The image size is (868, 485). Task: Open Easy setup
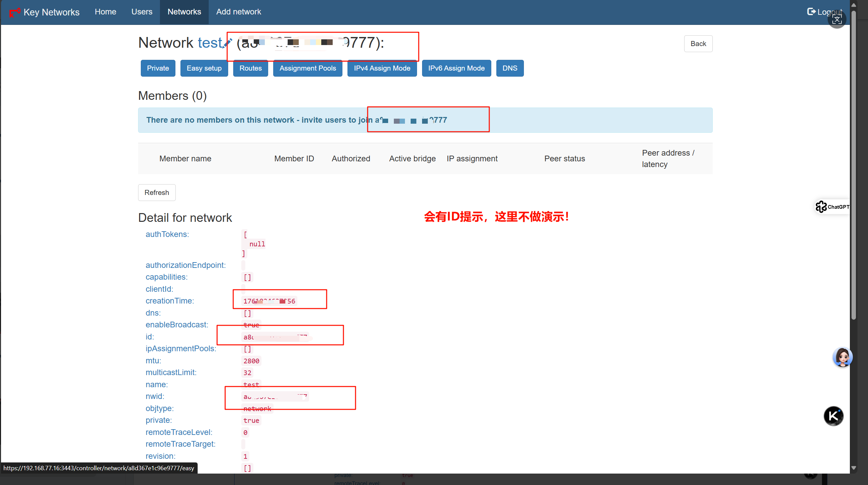(x=204, y=68)
